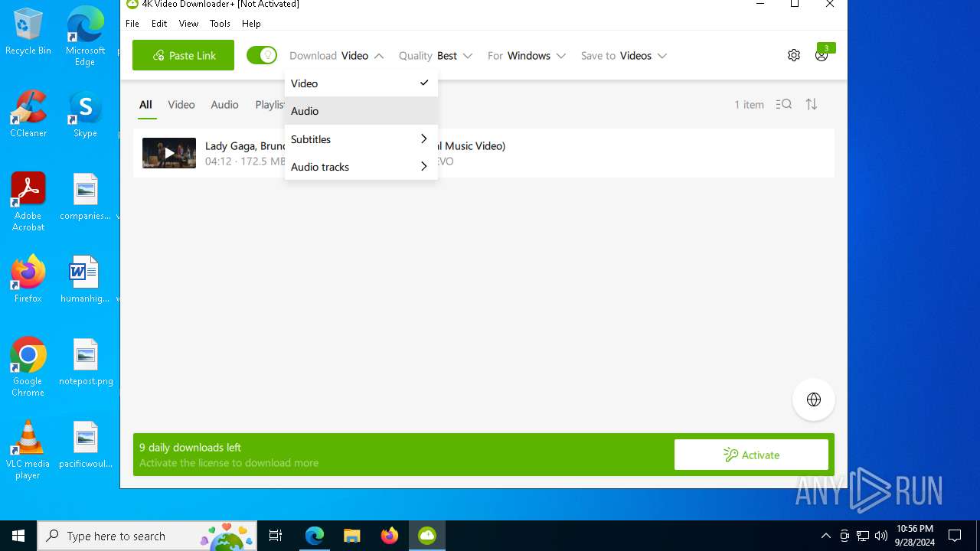Click the 1 item count label

tap(749, 105)
